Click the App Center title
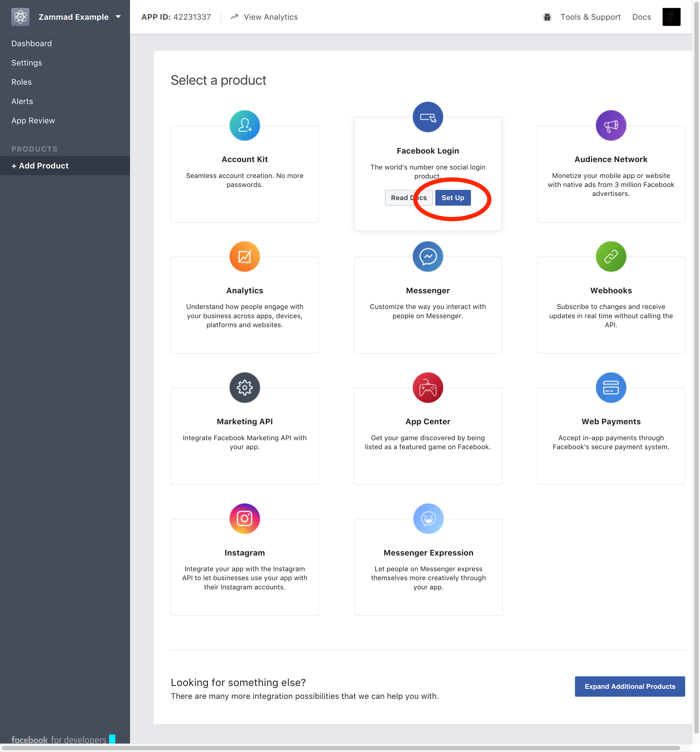The height and width of the screenshot is (752, 700). click(428, 421)
